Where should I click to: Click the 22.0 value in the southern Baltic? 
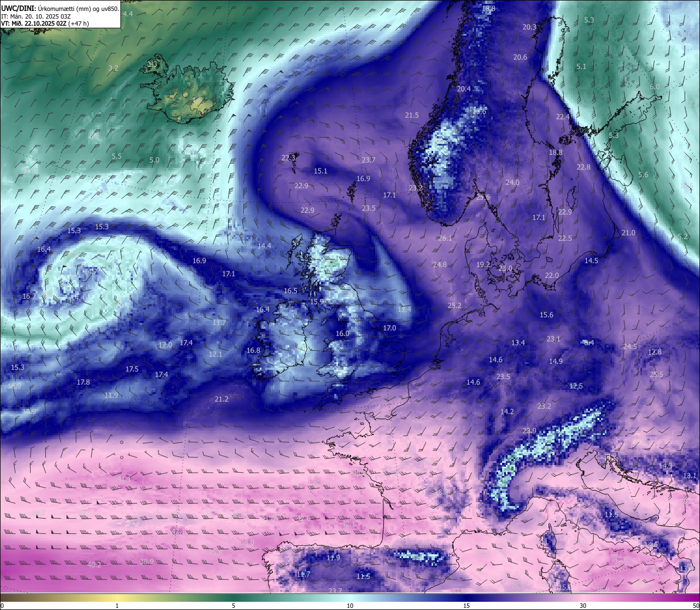click(x=552, y=275)
